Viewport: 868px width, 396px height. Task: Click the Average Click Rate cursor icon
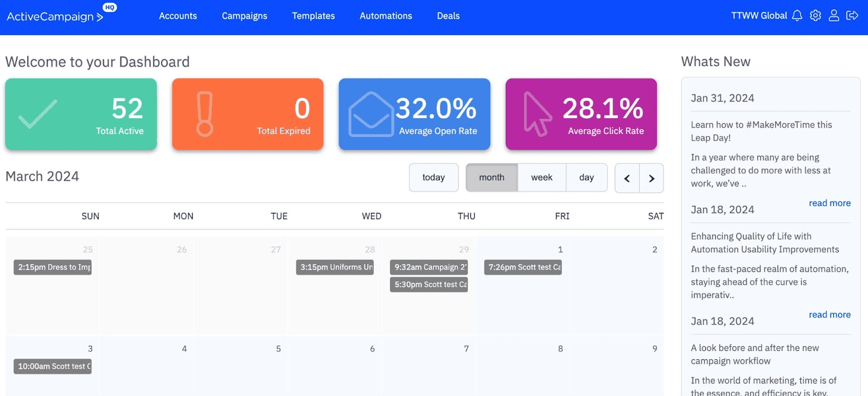click(x=537, y=114)
